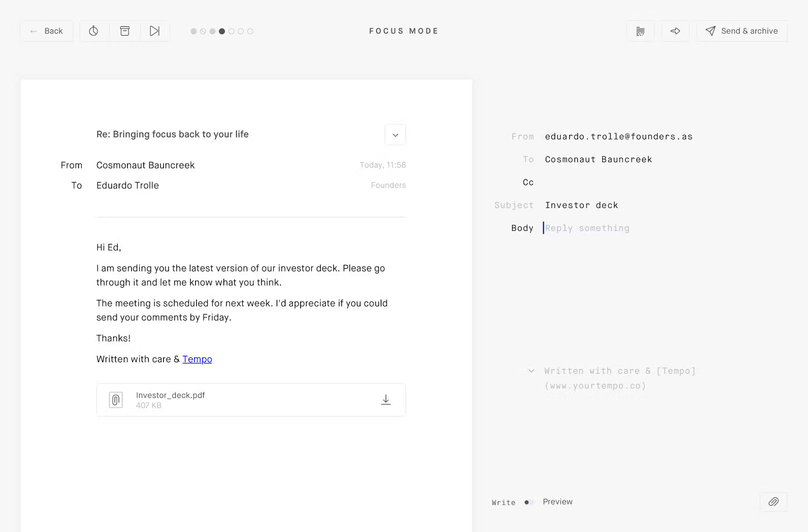Image resolution: width=808 pixels, height=532 pixels.
Task: Switch to Preview mode label
Action: pos(557,502)
